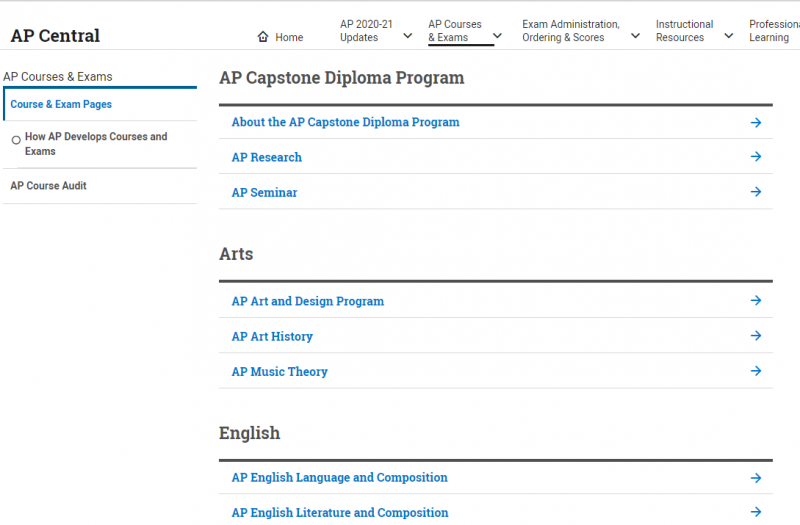Image resolution: width=800 pixels, height=525 pixels.
Task: Open AP 2020-21 Updates menu item
Action: [x=366, y=31]
